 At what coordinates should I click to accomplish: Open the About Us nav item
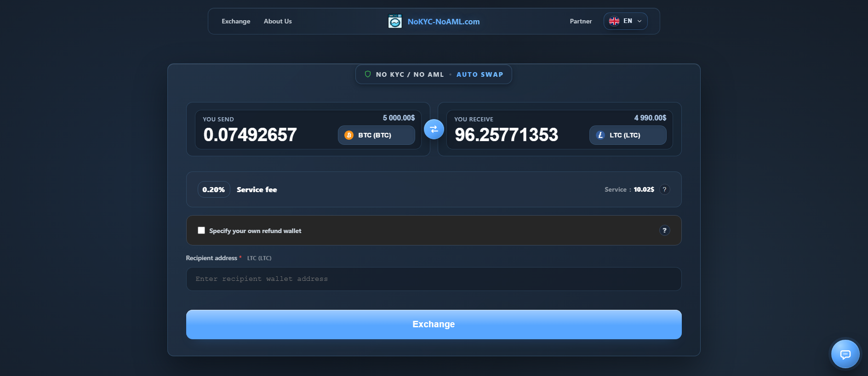click(278, 21)
